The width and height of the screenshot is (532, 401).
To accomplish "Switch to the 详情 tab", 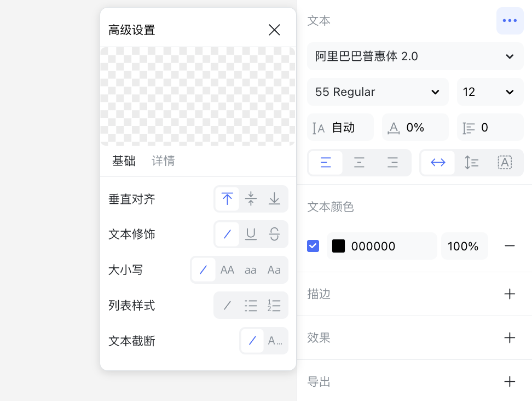I will (163, 161).
